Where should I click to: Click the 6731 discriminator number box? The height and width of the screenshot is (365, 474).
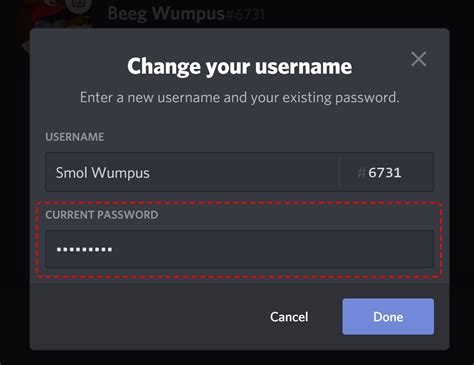pos(387,172)
